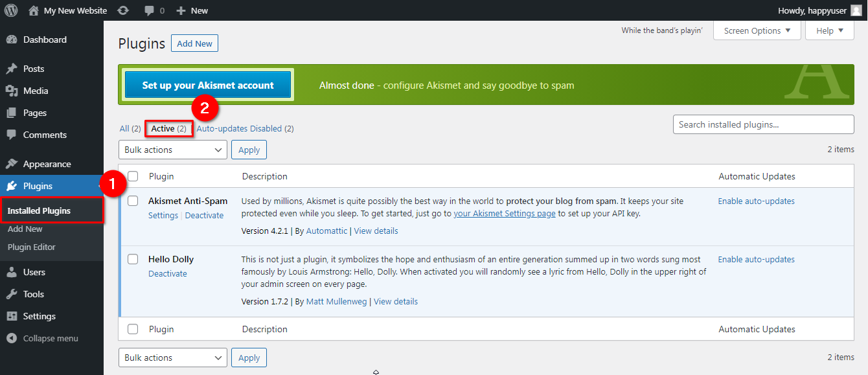Open the comments bubble icon in admin bar
This screenshot has height=375, width=868.
(150, 11)
